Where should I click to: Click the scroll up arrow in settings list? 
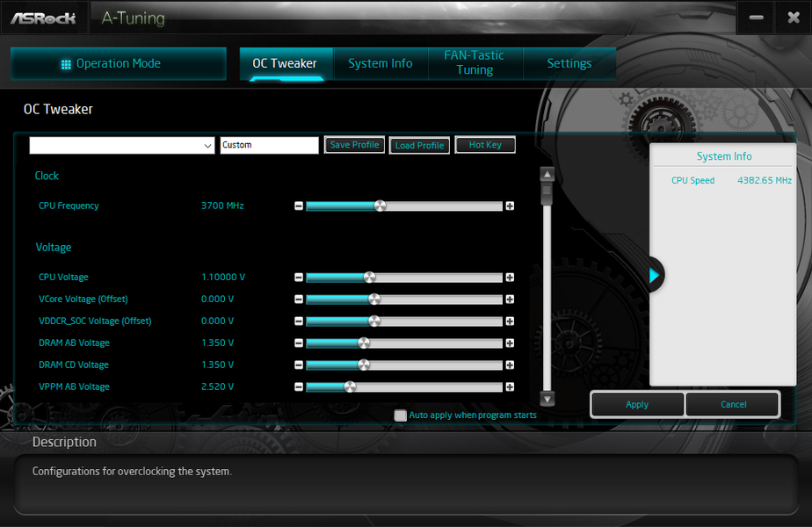547,175
